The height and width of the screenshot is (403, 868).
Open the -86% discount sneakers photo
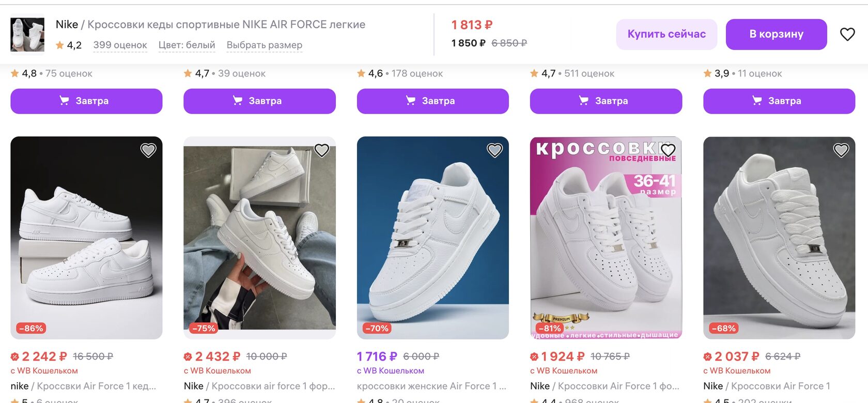pos(86,238)
